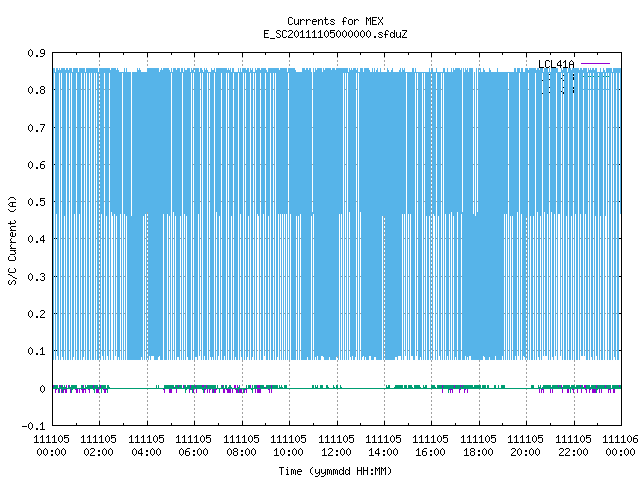Click the '111106' date label at axis end
This screenshot has width=640, height=480.
[620, 439]
